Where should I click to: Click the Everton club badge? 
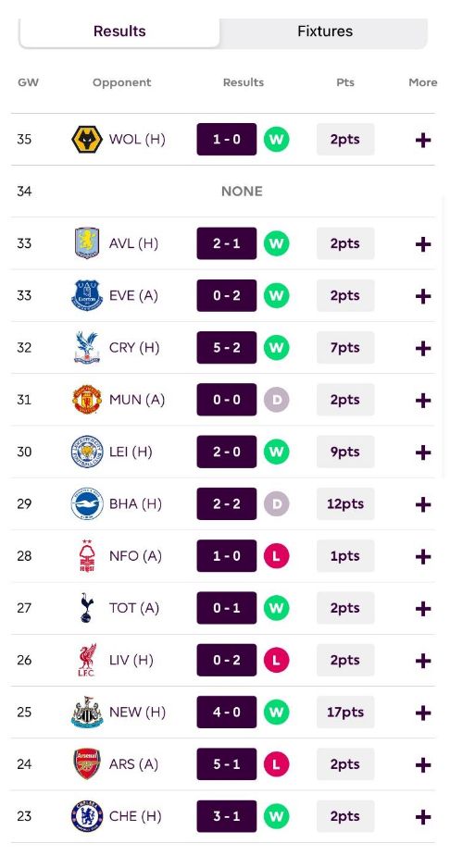coord(87,295)
